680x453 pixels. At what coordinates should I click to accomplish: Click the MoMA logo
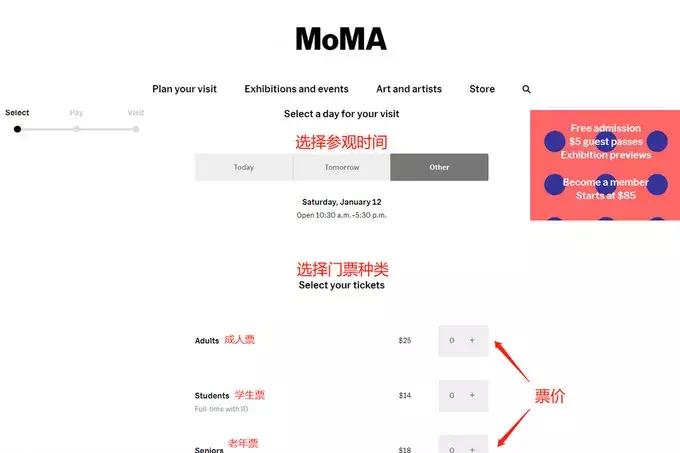tap(340, 39)
